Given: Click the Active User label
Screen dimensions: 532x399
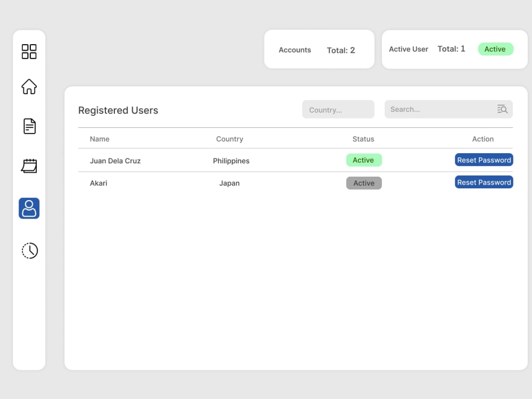Looking at the screenshot, I should point(408,49).
